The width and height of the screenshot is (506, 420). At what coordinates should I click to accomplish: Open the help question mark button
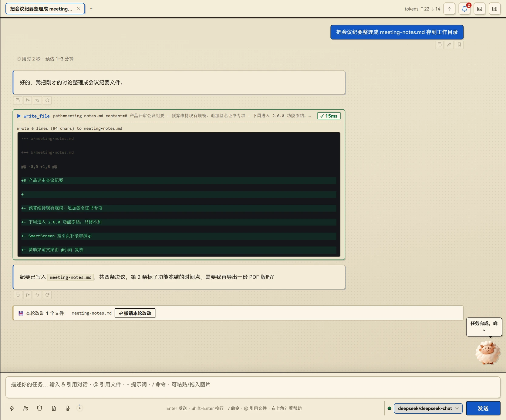click(x=449, y=9)
